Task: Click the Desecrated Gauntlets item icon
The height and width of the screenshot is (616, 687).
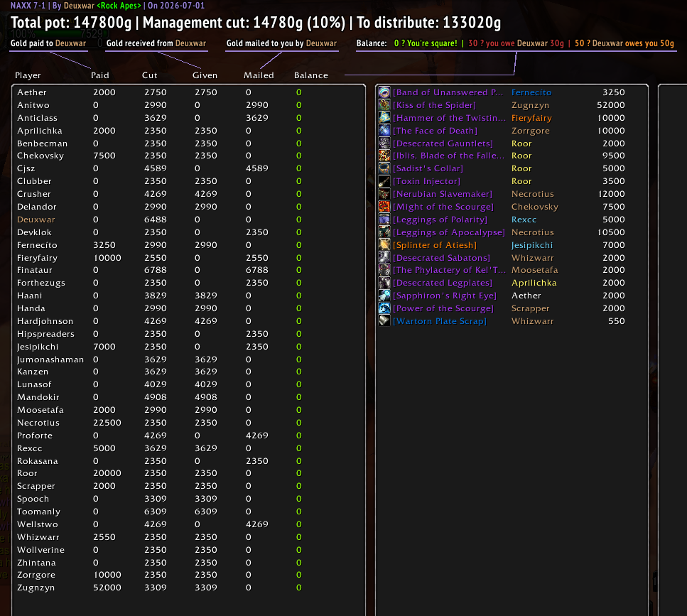Action: pos(384,144)
